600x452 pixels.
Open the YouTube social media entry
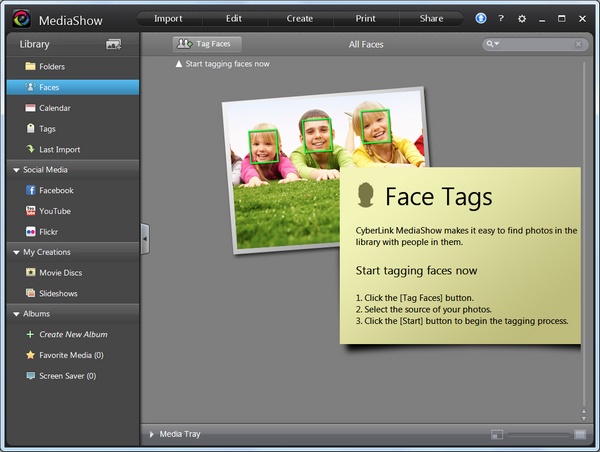point(54,211)
